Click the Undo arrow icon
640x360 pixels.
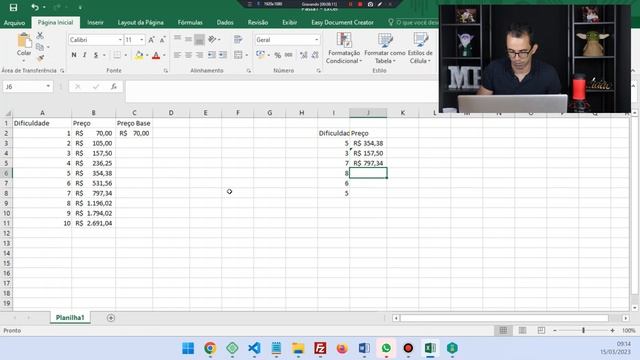[x=35, y=7]
